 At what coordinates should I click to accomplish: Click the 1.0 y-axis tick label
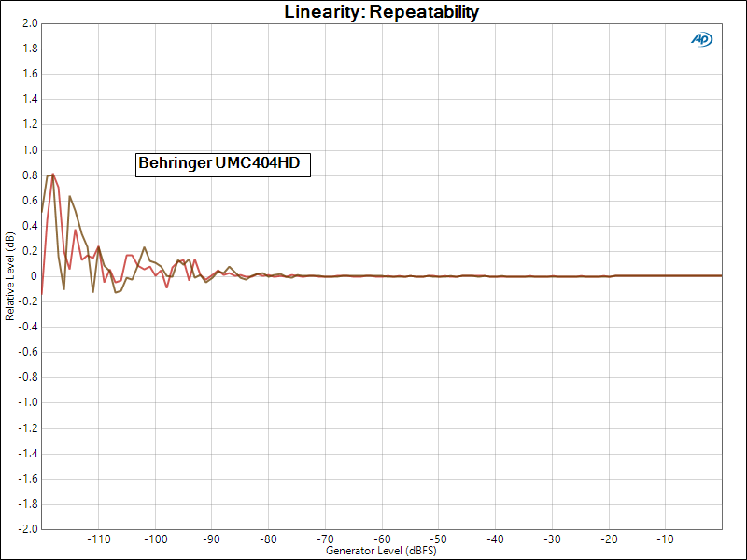tap(30, 150)
